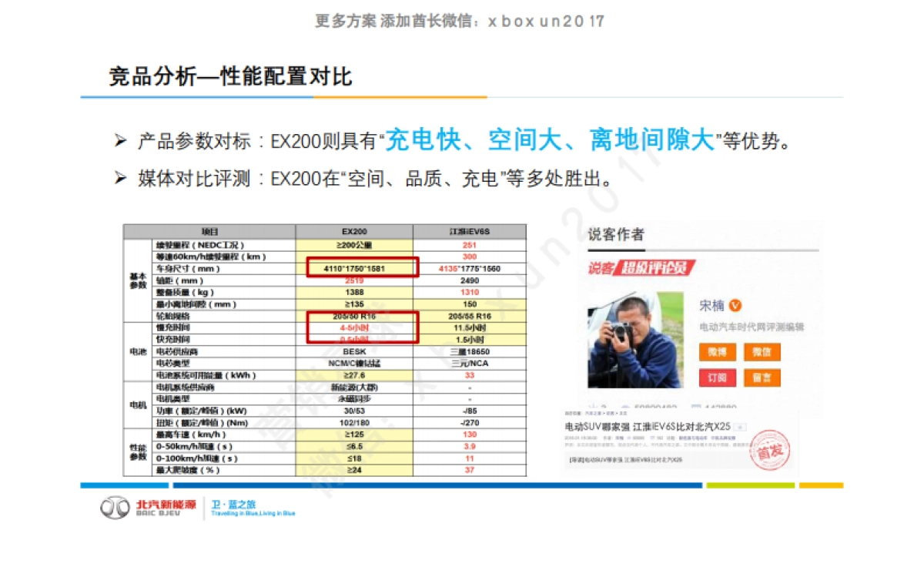Viewport: 924px width, 577px height.
Task: Click the red 首发 circular stamp
Action: pyautogui.click(x=769, y=450)
